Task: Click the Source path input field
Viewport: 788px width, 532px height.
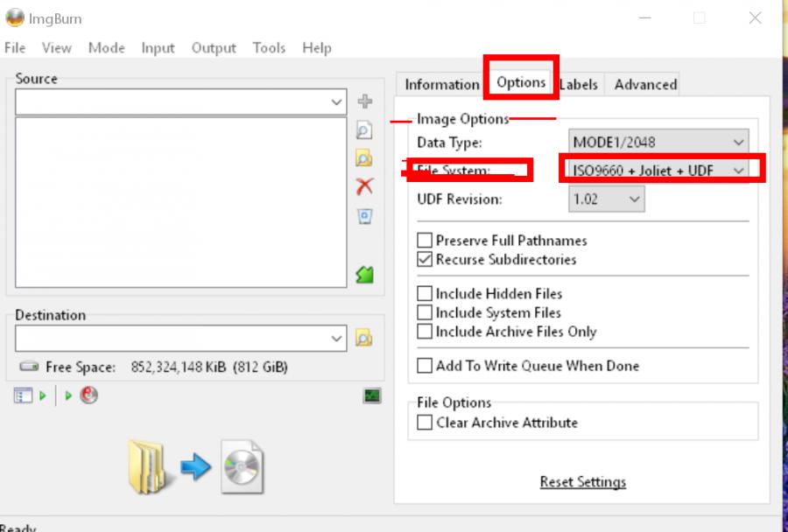Action: pyautogui.click(x=172, y=102)
